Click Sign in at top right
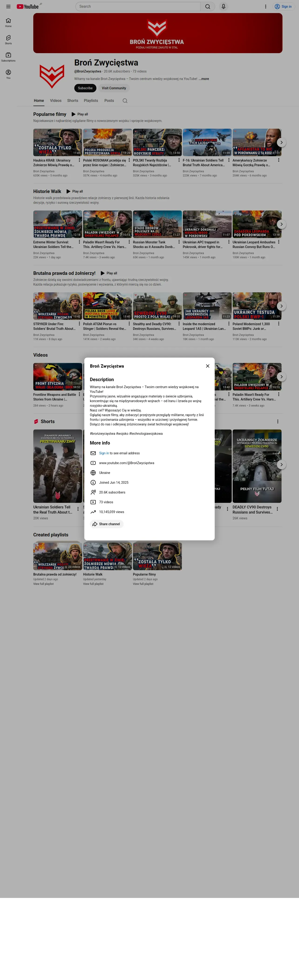The image size is (299, 980). click(x=283, y=7)
